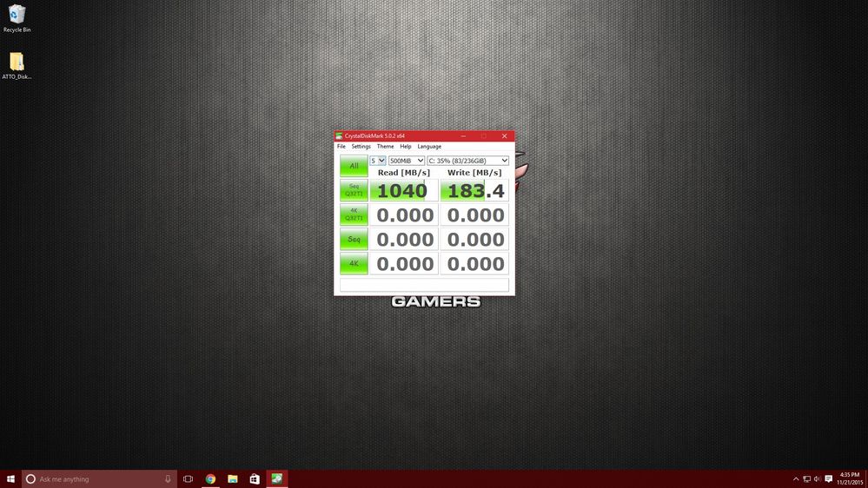868x488 pixels.
Task: Open the volume speaker tray icon
Action: (817, 479)
